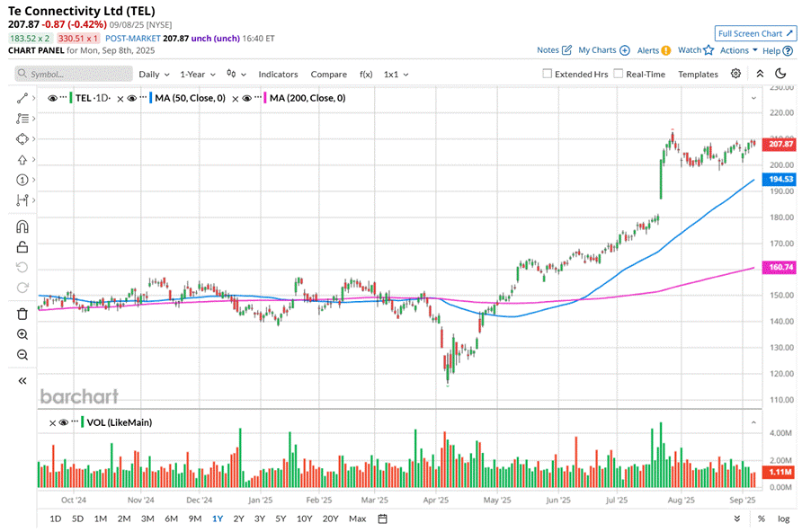This screenshot has height=532, width=811.
Task: Expand chart with double down chevron
Action: point(737,519)
